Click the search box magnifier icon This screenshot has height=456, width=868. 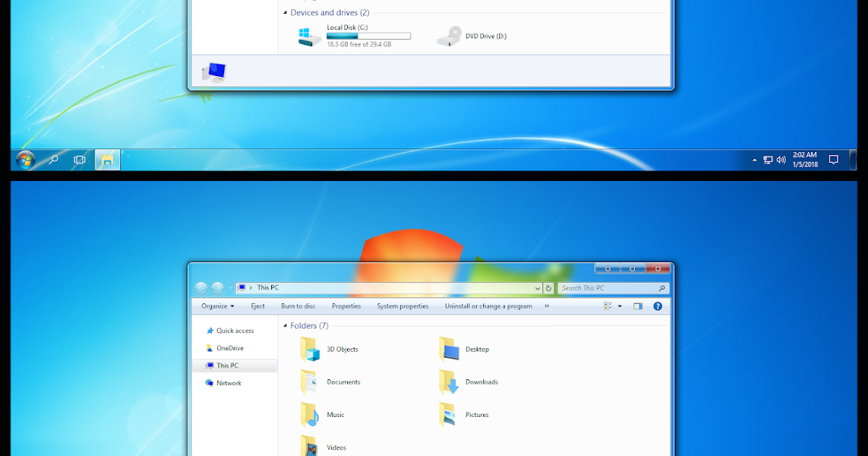pos(661,288)
